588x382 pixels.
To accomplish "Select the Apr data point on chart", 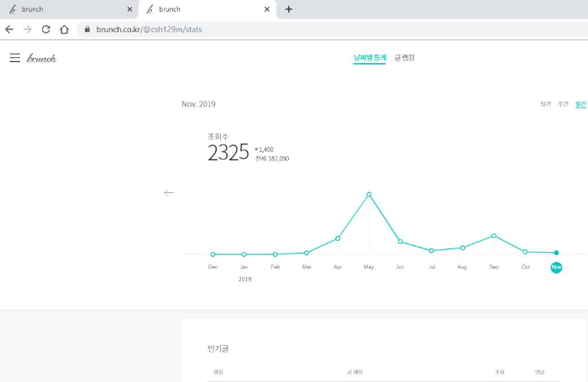I will pyautogui.click(x=338, y=238).
